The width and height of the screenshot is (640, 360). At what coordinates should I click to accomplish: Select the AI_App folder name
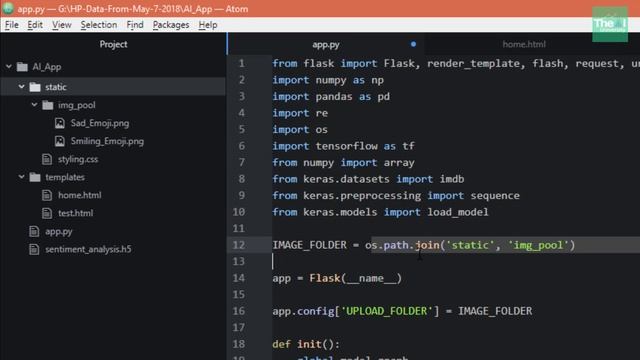click(x=47, y=67)
